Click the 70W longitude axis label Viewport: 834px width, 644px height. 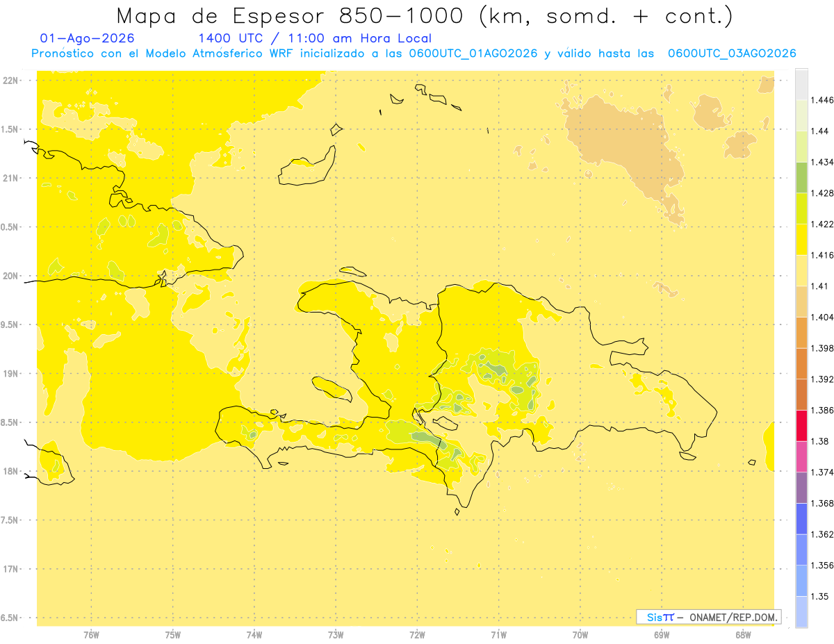[580, 634]
